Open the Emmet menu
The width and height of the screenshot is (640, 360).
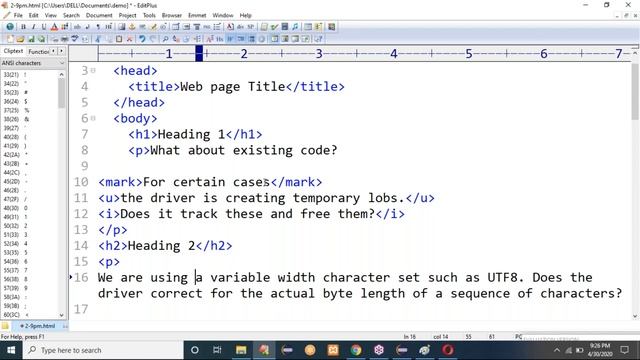[x=197, y=15]
